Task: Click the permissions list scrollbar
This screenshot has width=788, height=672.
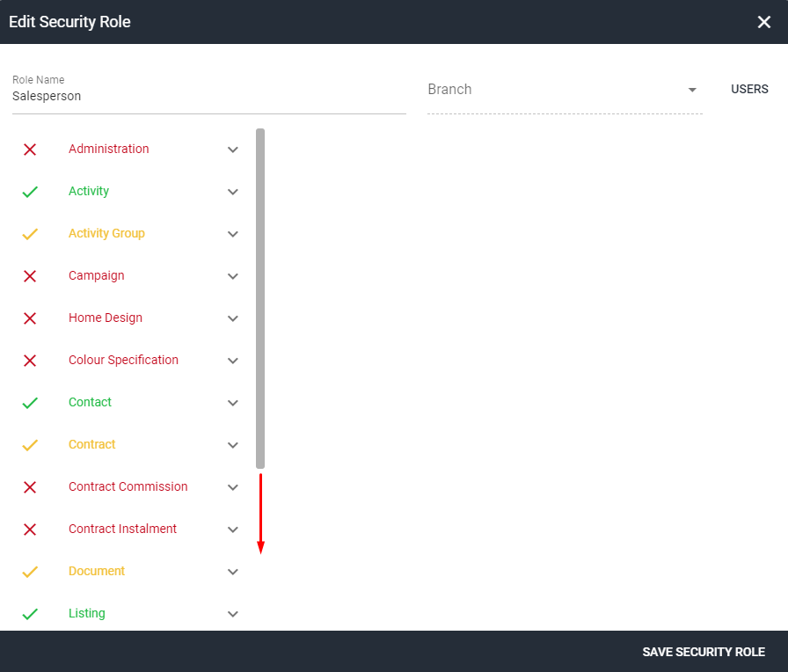Action: click(260, 299)
